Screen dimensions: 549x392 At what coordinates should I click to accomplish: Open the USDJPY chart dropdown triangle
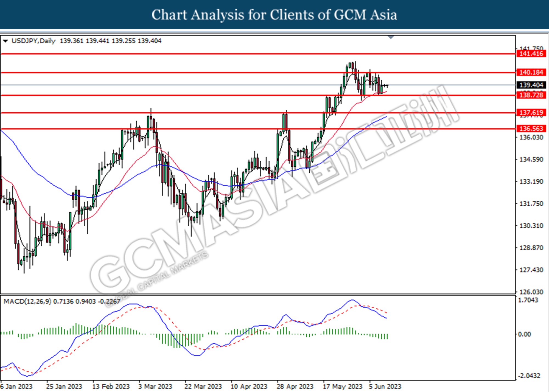coord(5,41)
